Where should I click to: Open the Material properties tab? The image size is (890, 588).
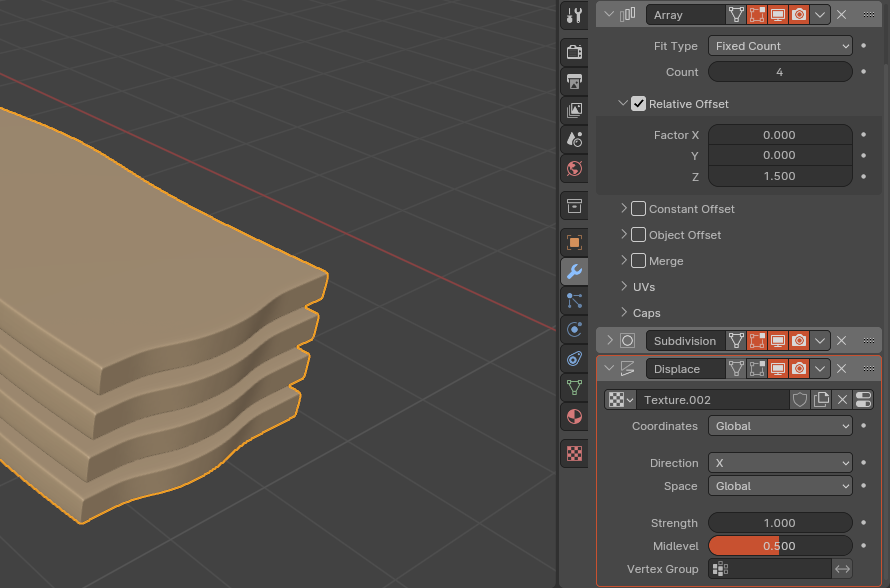[574, 416]
